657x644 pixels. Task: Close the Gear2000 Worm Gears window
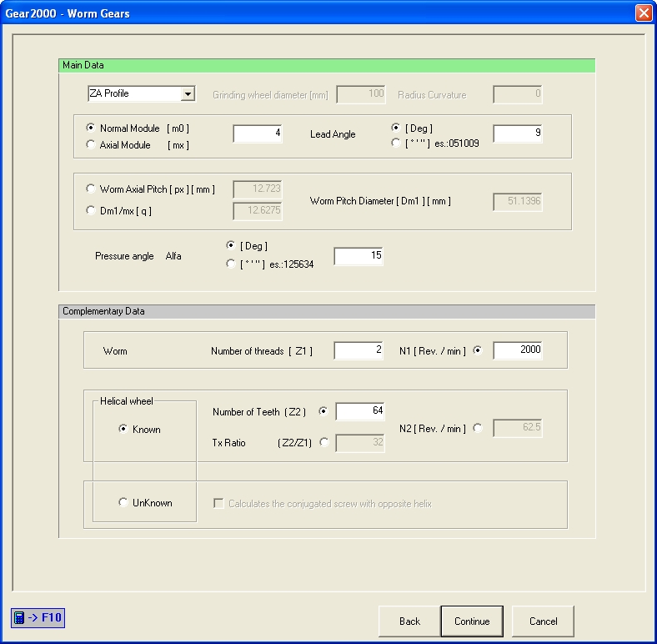(644, 13)
